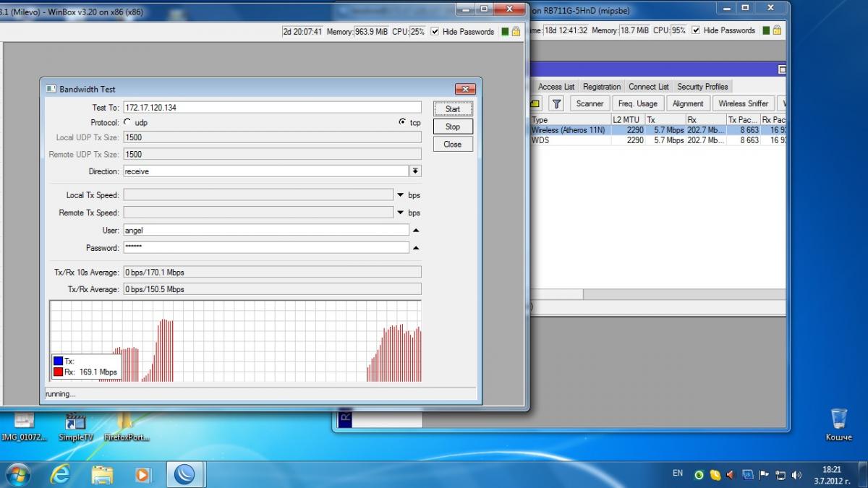Click the filter funnel icon in wireless toolbar
Image resolution: width=868 pixels, height=488 pixels.
[x=556, y=104]
